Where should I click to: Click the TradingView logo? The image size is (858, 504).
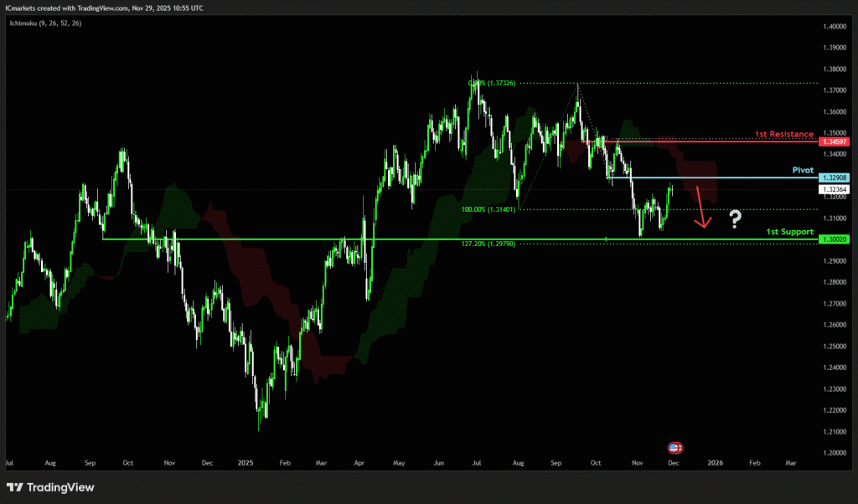tap(50, 487)
